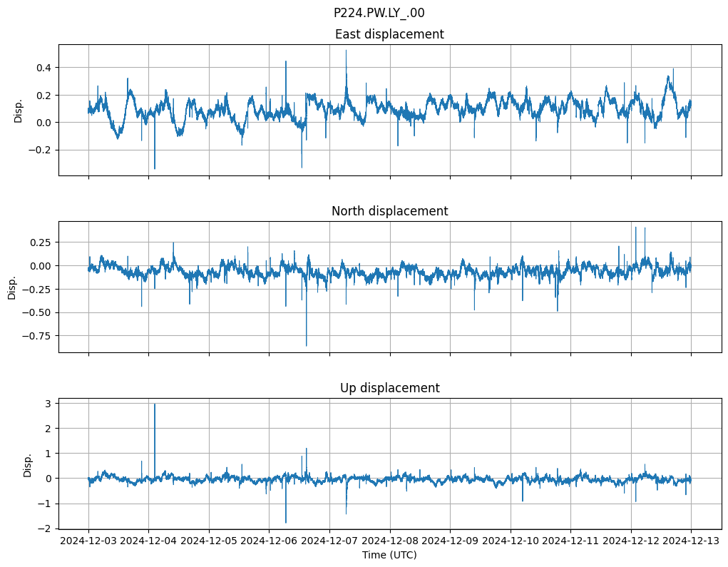Image resolution: width=728 pixels, height=567 pixels.
Task: Click the Up plot's Disp. y-axis label
Action: click(28, 464)
